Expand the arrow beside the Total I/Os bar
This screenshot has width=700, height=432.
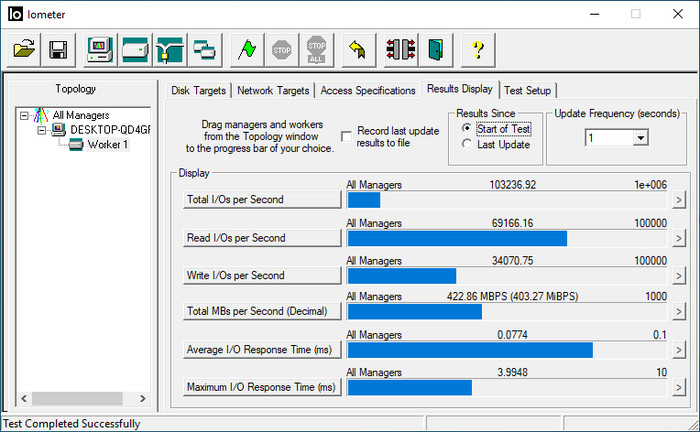click(x=678, y=200)
